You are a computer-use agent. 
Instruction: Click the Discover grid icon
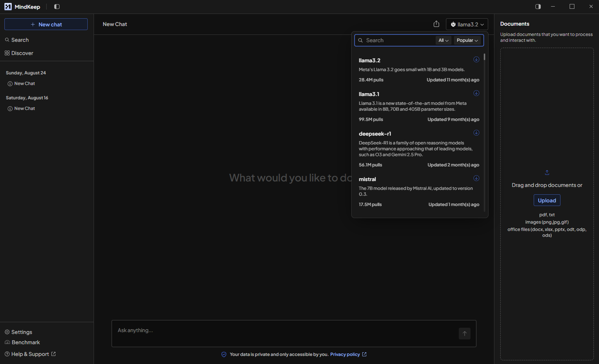[7, 53]
